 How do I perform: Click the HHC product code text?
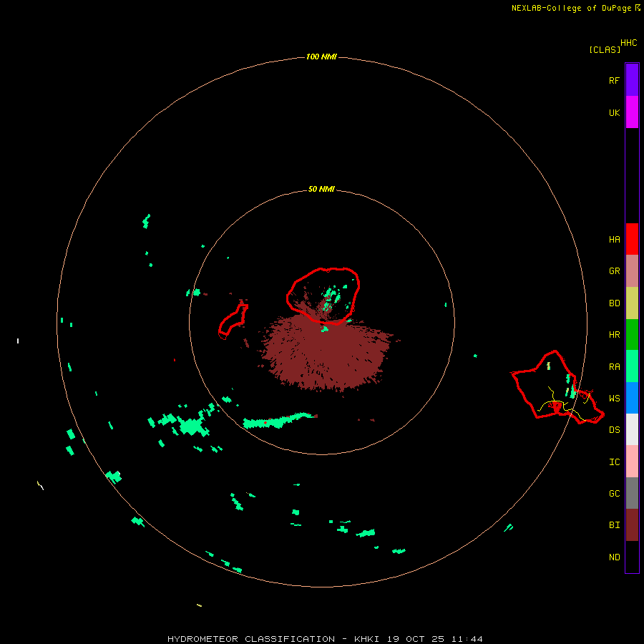(629, 43)
